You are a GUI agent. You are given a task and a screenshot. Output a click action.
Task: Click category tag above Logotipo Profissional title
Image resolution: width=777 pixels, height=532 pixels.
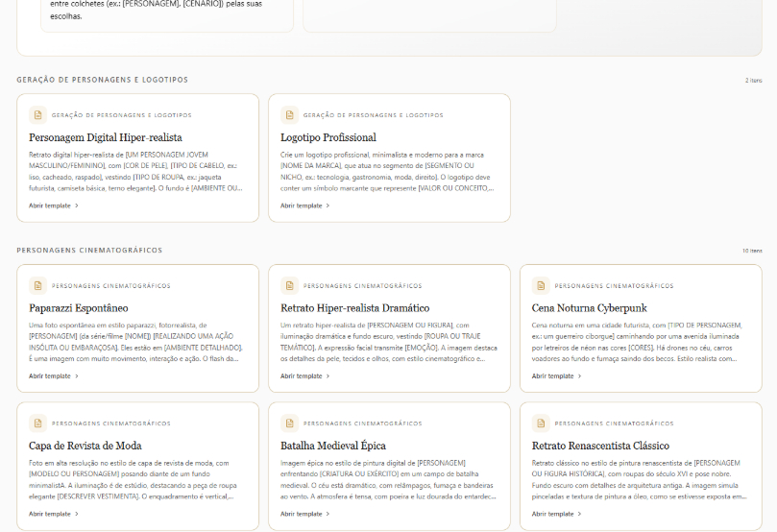pos(374,115)
